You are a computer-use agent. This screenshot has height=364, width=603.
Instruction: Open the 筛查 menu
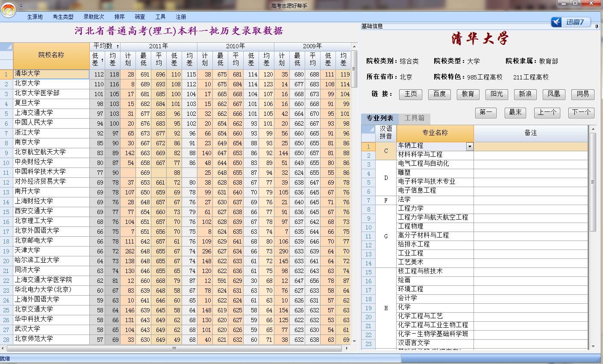coord(140,17)
